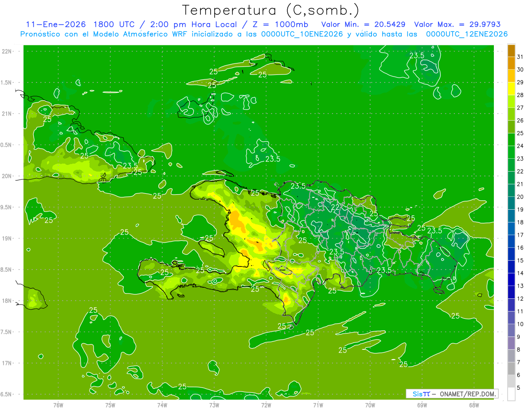The height and width of the screenshot is (411, 532).
Task: Click the 'Valor Min. = 20.5429' text
Action: [x=363, y=24]
